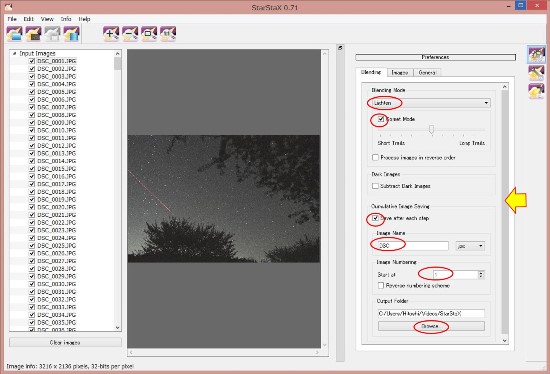Switch to the Images tab

400,73
